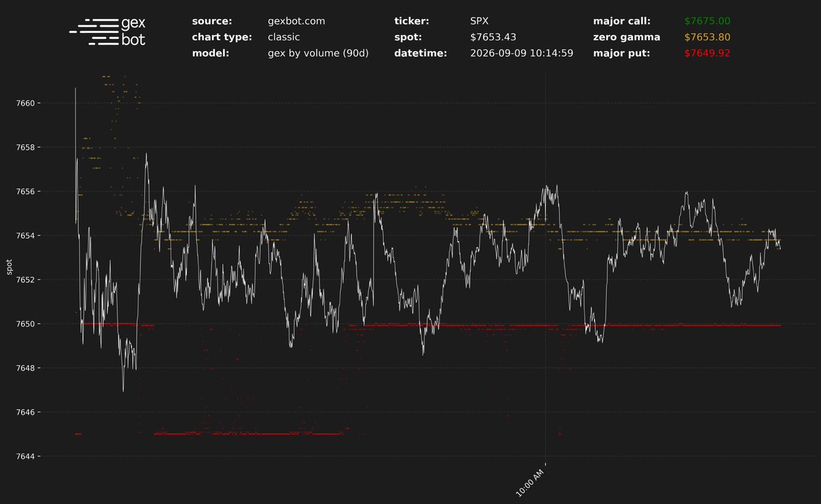Click the 'major call:' label
Screen dimensions: 821x504
pos(622,21)
